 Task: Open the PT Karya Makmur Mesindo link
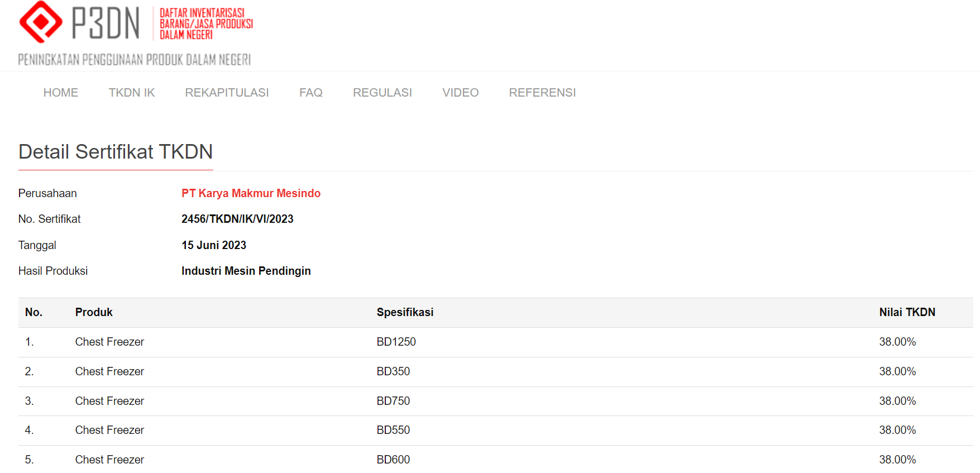point(251,193)
